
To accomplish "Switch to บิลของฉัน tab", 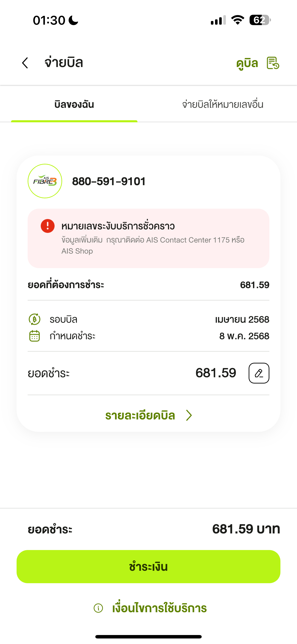I will [74, 104].
